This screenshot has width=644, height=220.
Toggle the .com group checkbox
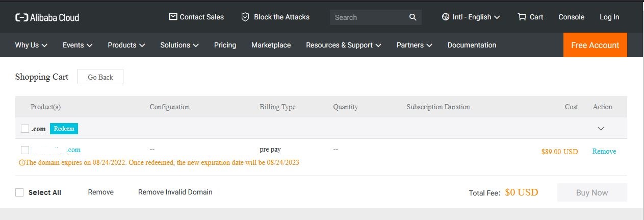[25, 129]
